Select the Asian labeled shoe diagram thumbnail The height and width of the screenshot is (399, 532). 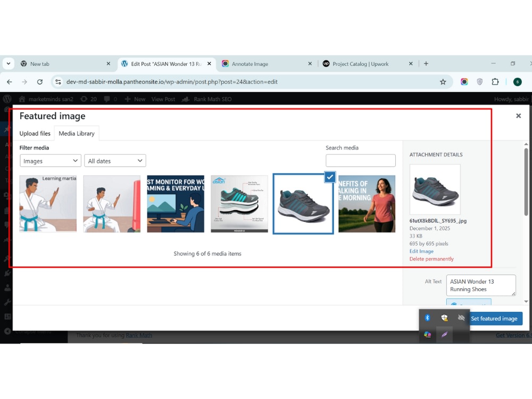tap(239, 204)
